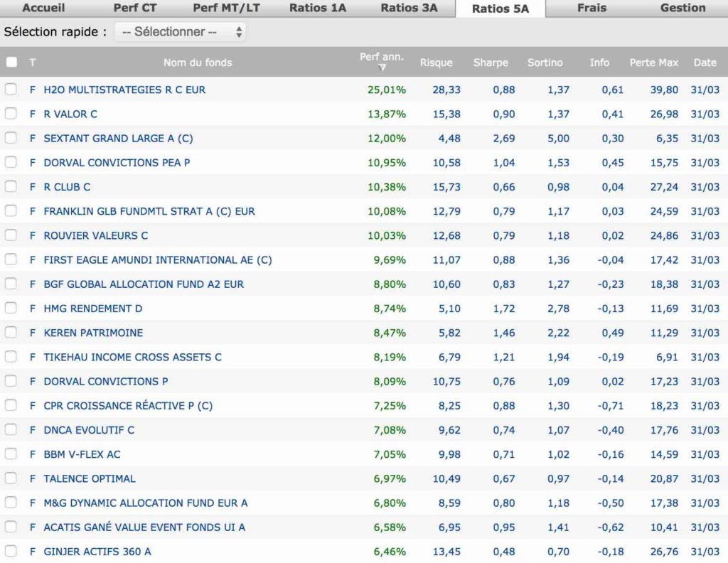The height and width of the screenshot is (563, 728).
Task: Check the ACATIS GANÉ VALUE EVENT checkbox
Action: click(11, 526)
